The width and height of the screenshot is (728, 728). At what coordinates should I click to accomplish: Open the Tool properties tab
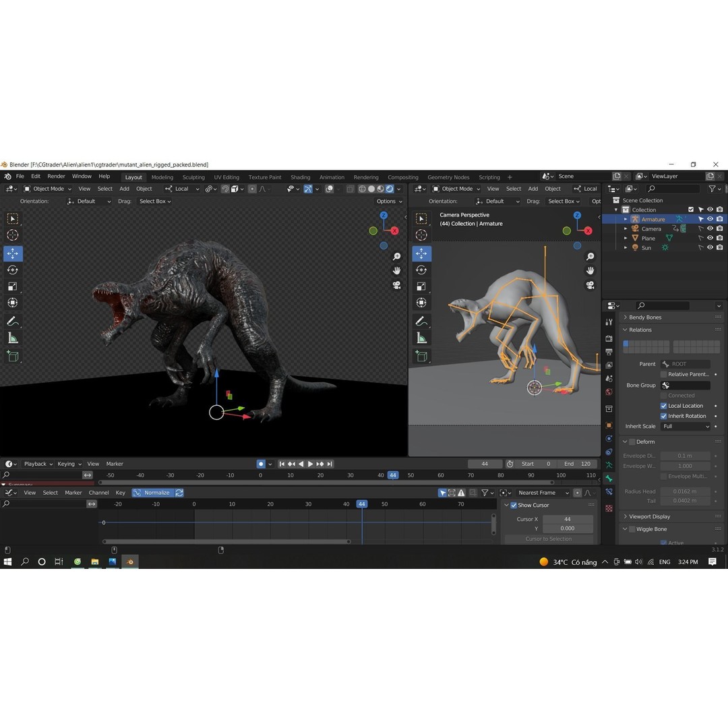tap(609, 322)
